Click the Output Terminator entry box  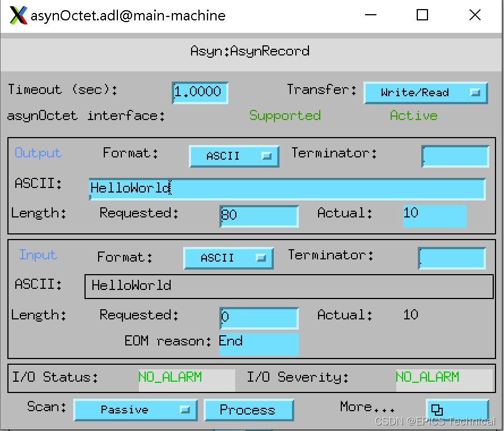tap(455, 156)
